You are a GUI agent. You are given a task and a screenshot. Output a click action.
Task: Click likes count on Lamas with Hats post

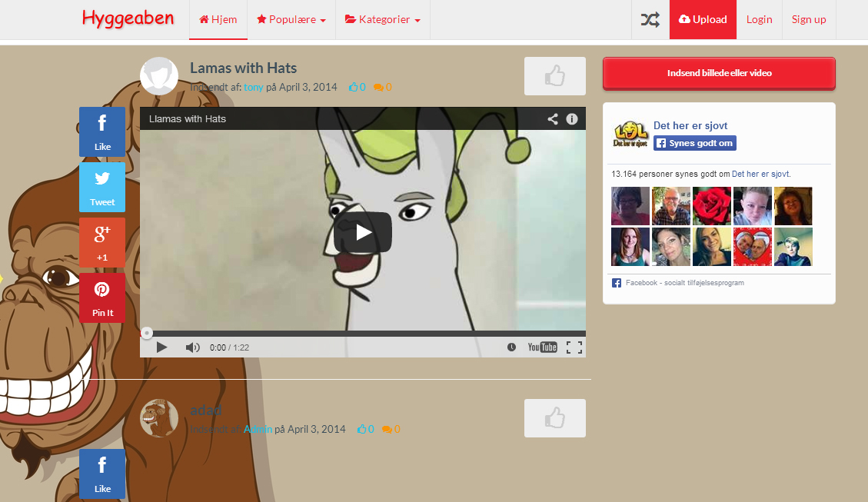[357, 87]
